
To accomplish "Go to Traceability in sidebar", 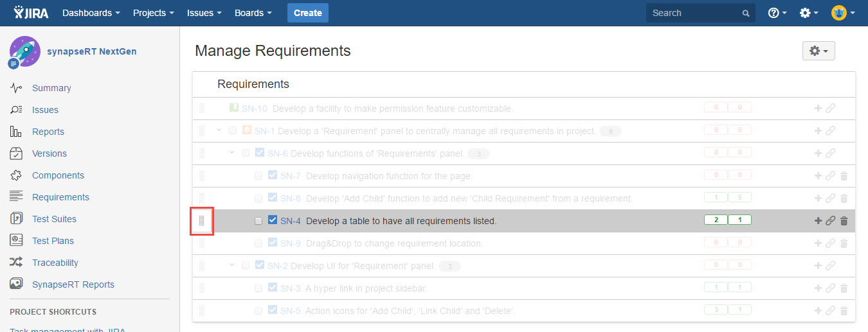I will click(x=55, y=263).
